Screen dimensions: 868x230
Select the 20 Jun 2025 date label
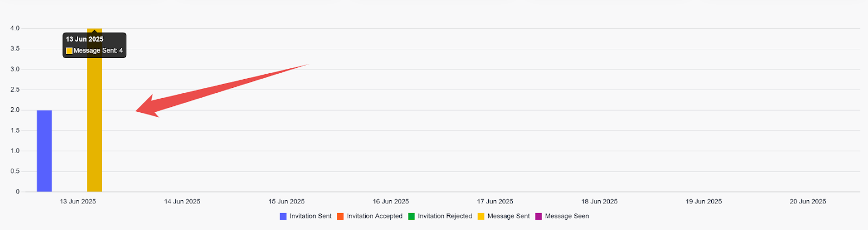pos(808,202)
